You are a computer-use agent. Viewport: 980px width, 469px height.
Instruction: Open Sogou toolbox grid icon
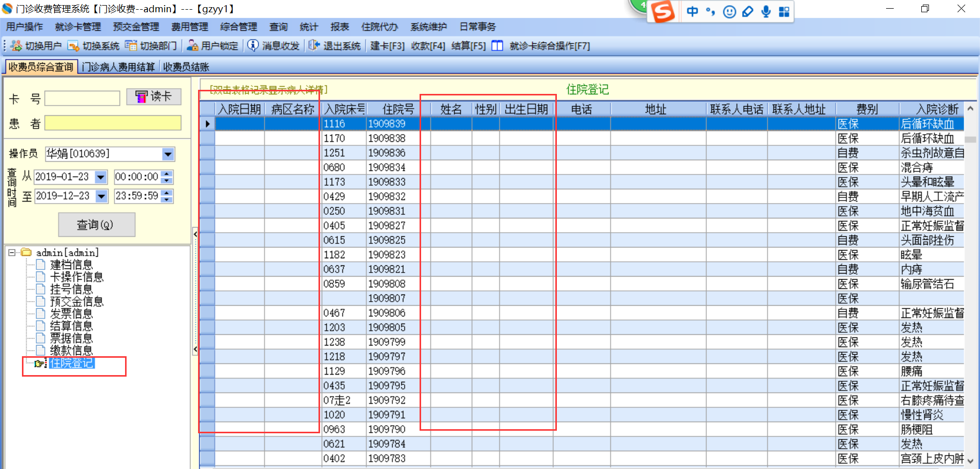pyautogui.click(x=785, y=11)
